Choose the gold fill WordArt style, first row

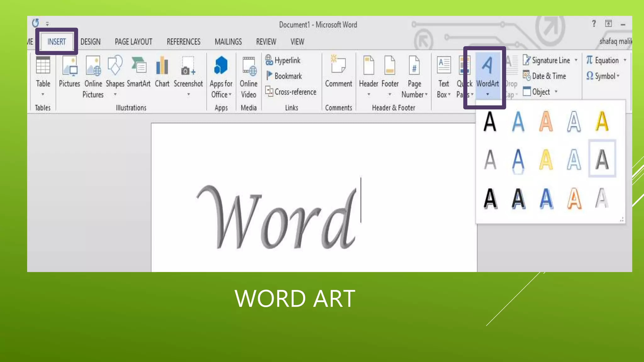602,121
